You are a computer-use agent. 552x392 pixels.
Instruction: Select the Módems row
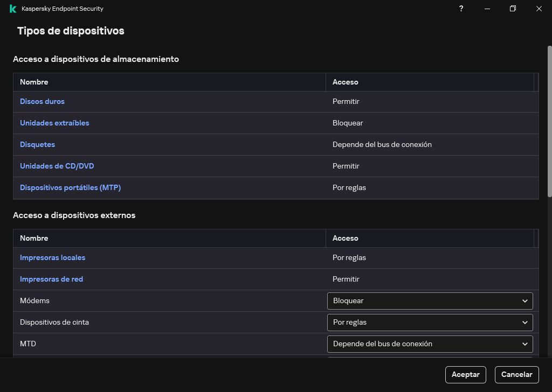(x=162, y=300)
